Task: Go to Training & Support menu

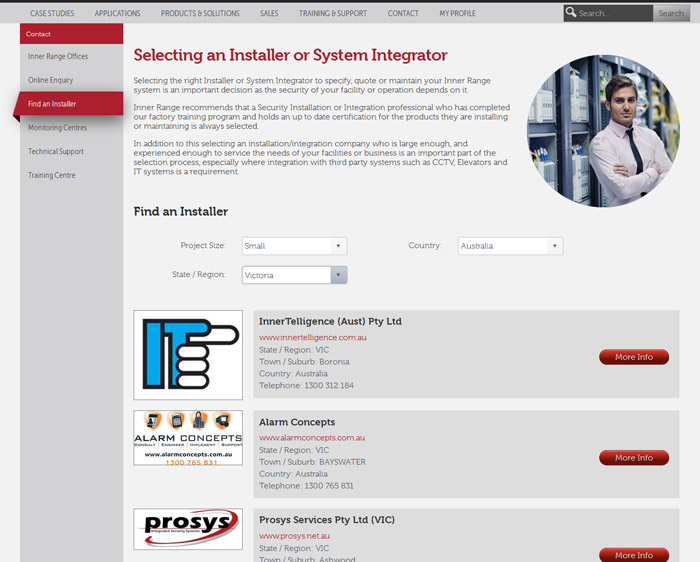Action: (x=333, y=13)
